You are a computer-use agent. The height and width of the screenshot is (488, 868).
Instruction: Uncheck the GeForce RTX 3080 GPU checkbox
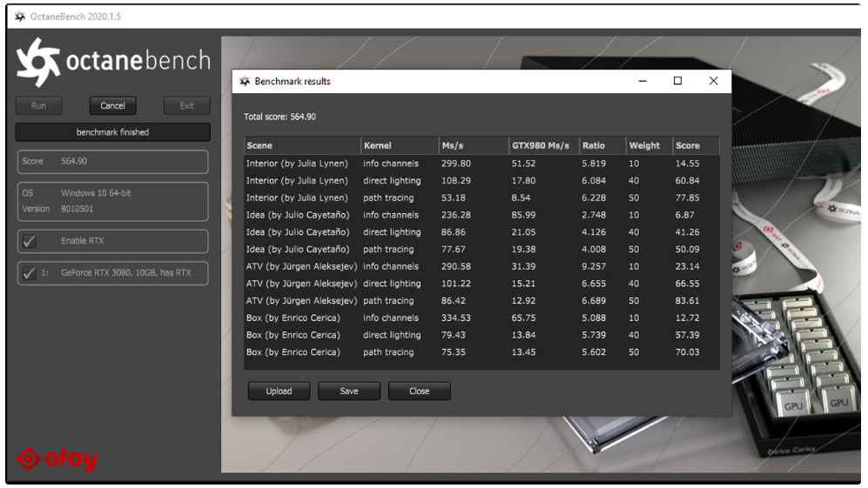30,273
